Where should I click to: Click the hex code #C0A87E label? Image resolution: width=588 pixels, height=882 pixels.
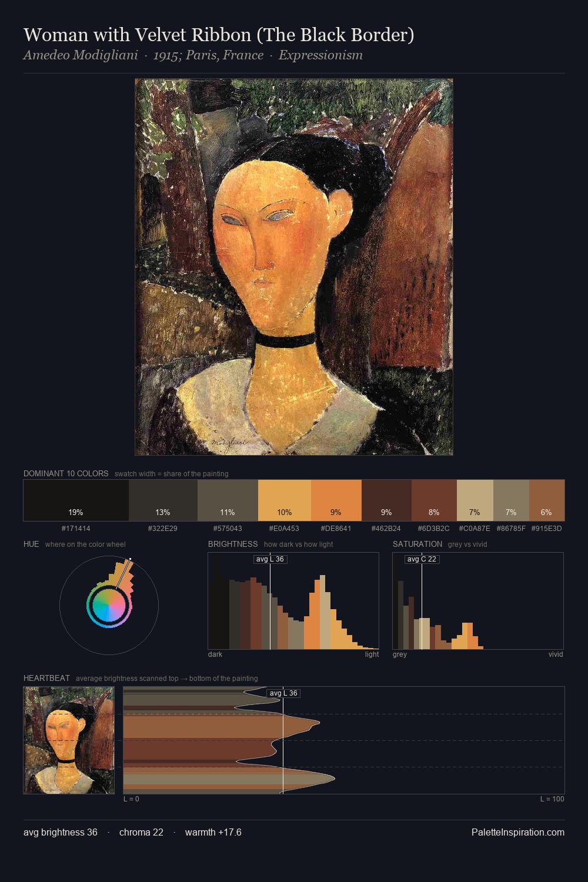(x=475, y=529)
